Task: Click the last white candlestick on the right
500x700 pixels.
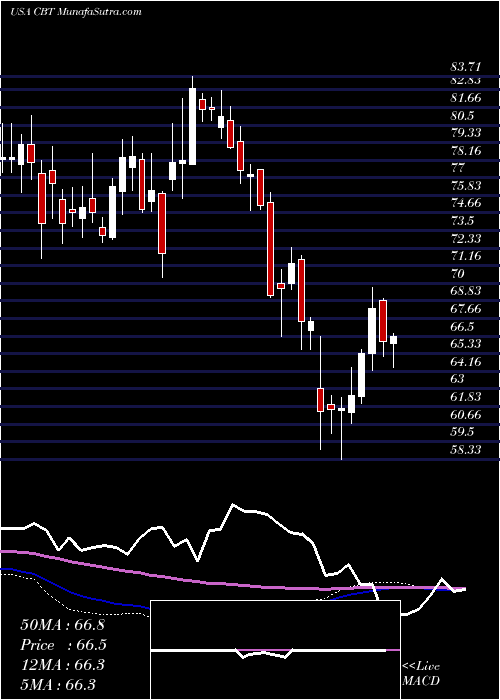Action: click(393, 340)
